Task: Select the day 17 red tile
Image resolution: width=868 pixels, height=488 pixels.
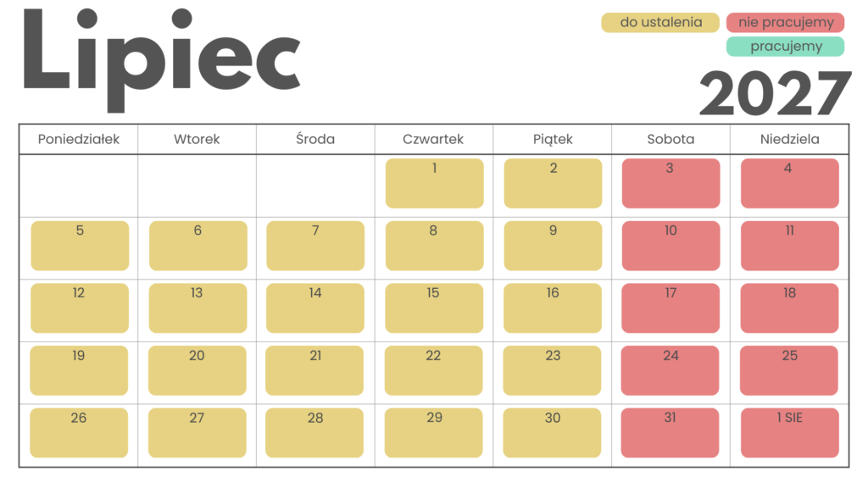Action: tap(671, 308)
